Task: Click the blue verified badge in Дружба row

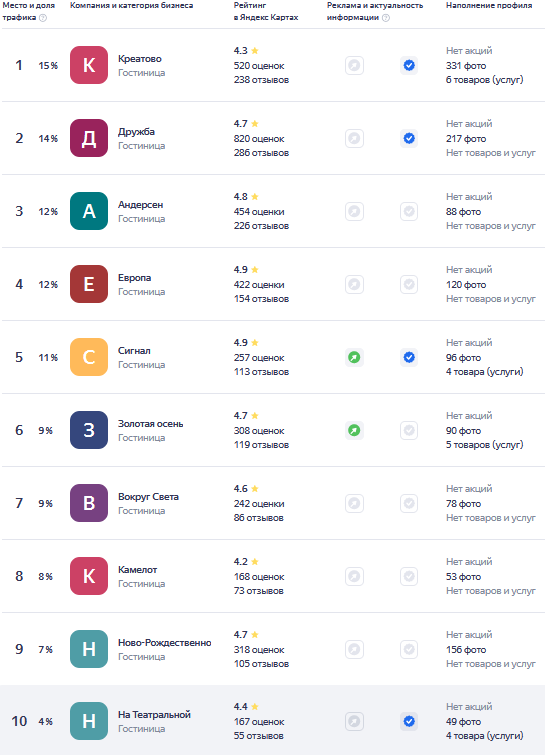Action: 409,139
